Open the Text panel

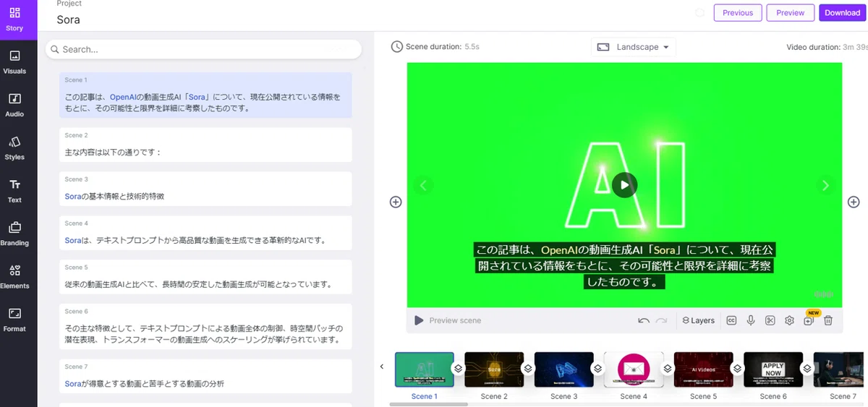14,191
